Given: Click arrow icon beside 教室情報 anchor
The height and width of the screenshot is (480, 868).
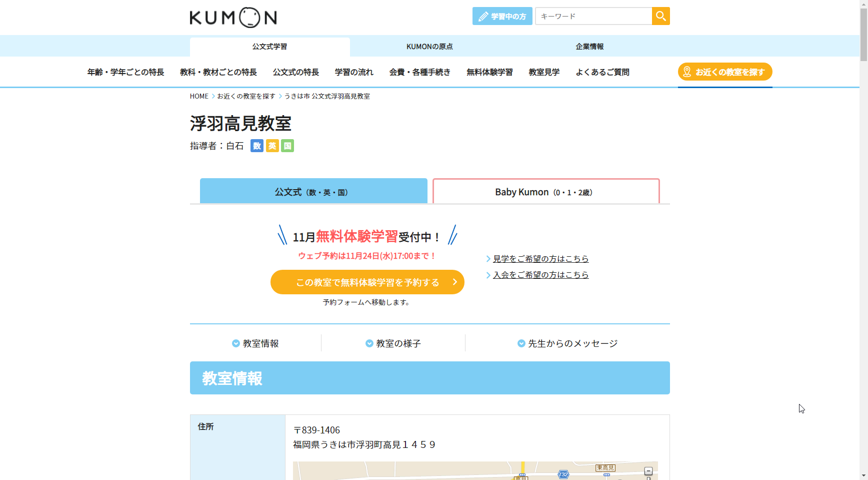Looking at the screenshot, I should (236, 343).
